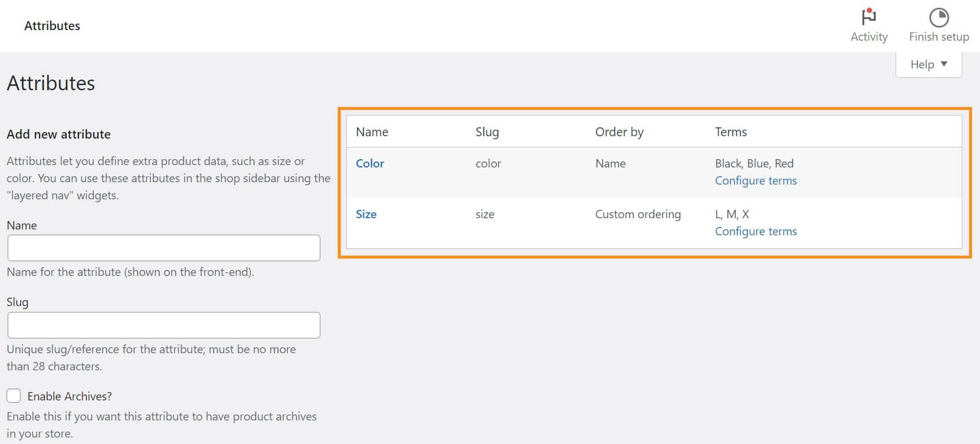Click the Name column header
Image resolution: width=980 pixels, height=444 pixels.
pyautogui.click(x=372, y=132)
